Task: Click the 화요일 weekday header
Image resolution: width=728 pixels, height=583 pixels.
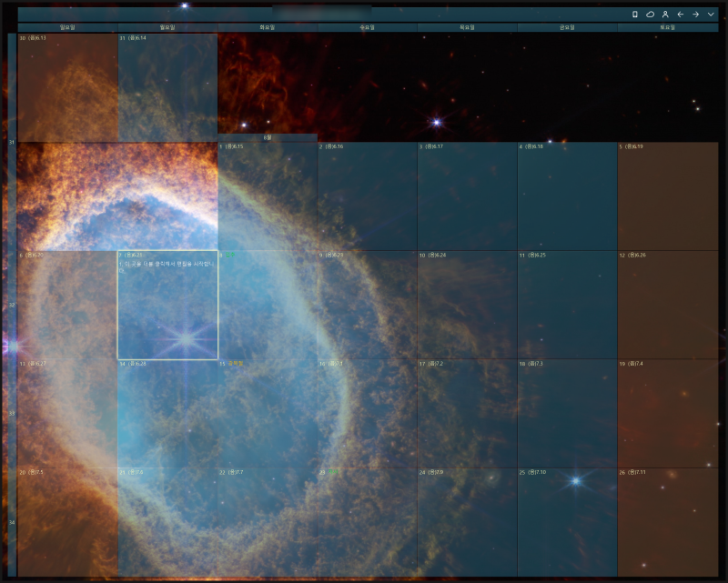Action: tap(268, 27)
